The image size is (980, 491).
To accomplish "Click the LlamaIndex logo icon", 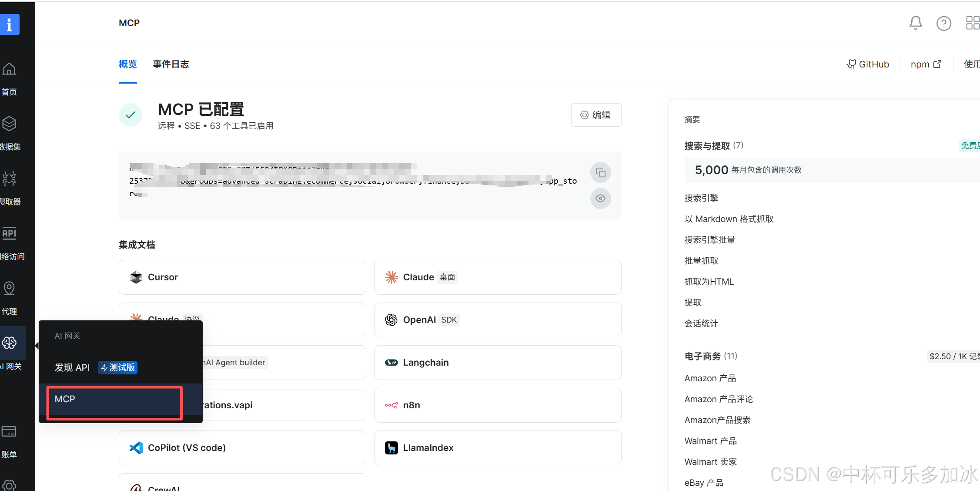I will coord(391,448).
